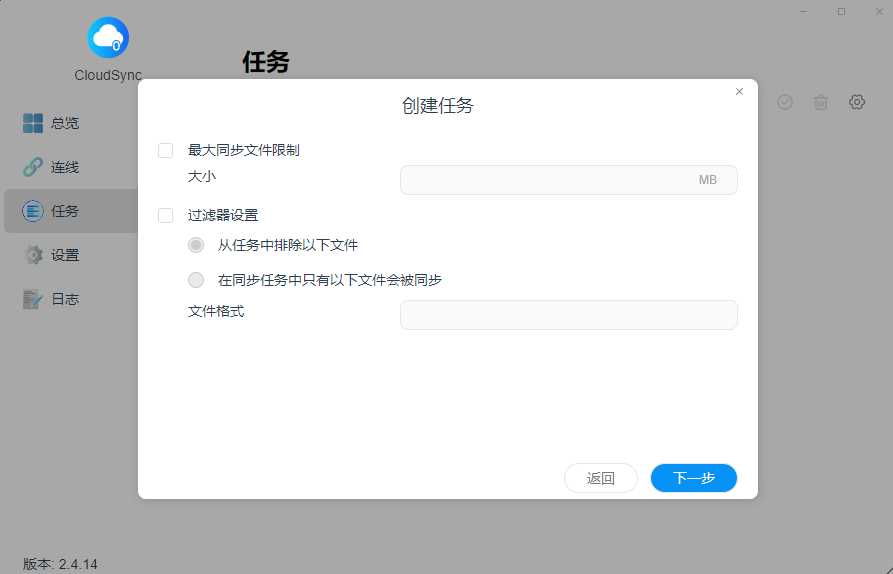Screen dimensions: 893x574
Task: Focus the 文件格式 input field
Action: tap(568, 315)
